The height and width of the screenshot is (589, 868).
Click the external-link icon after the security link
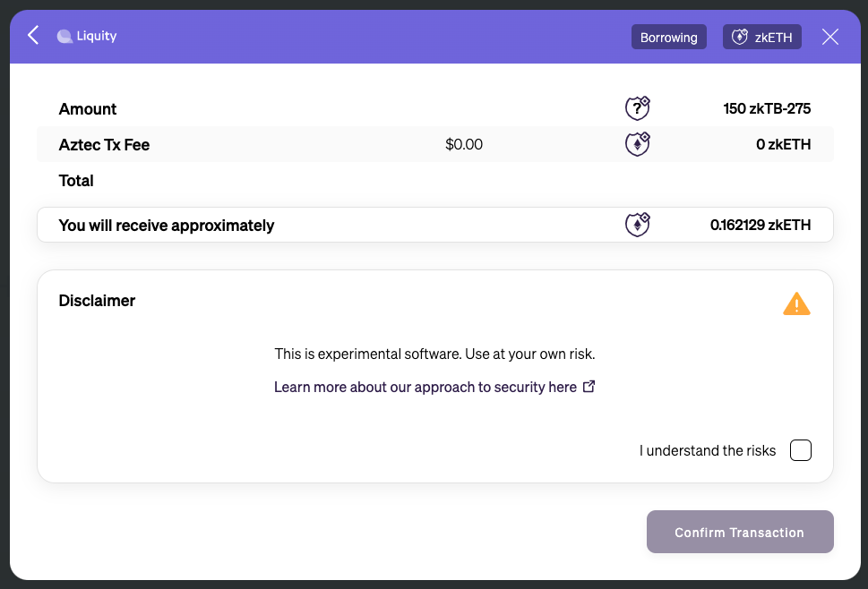point(589,386)
